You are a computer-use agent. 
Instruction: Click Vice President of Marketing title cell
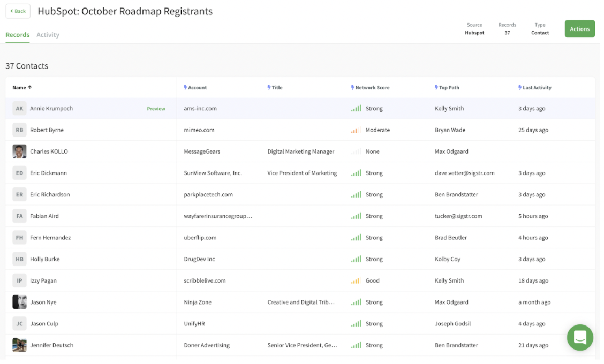pyautogui.click(x=302, y=173)
